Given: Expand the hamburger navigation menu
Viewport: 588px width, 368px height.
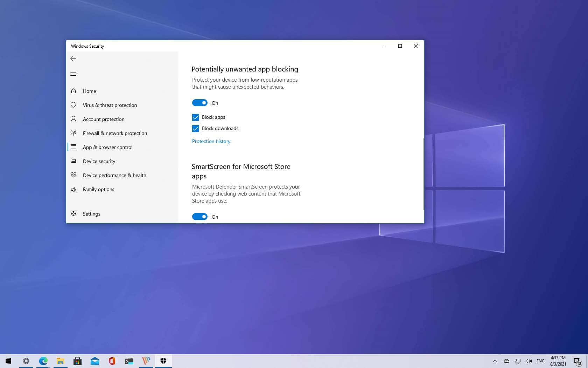Looking at the screenshot, I should point(73,74).
